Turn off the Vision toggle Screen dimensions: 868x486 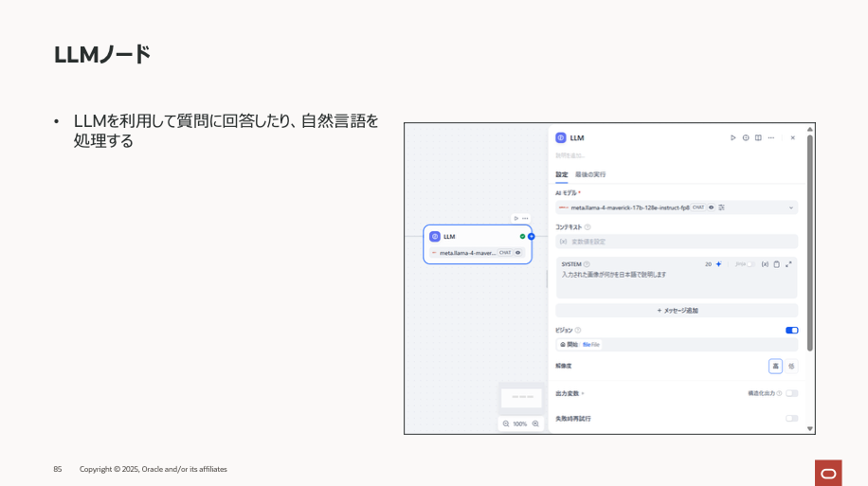coord(791,330)
